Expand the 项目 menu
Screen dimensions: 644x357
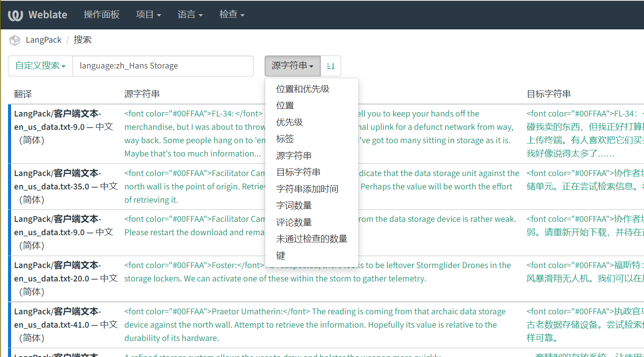click(148, 15)
